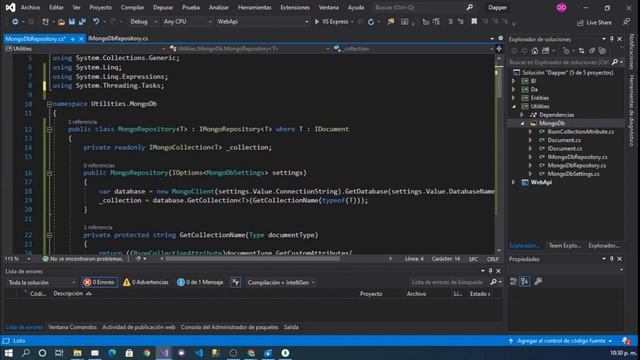Click alphabetical sort icon in Properties
Viewport: 640px width, 360px height.
pyautogui.click(x=525, y=281)
